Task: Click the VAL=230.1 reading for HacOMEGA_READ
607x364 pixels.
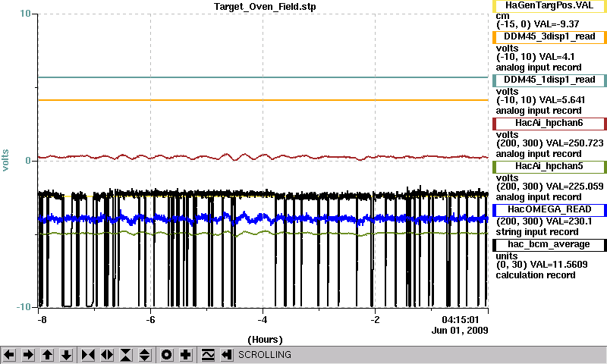Action: tap(569, 221)
